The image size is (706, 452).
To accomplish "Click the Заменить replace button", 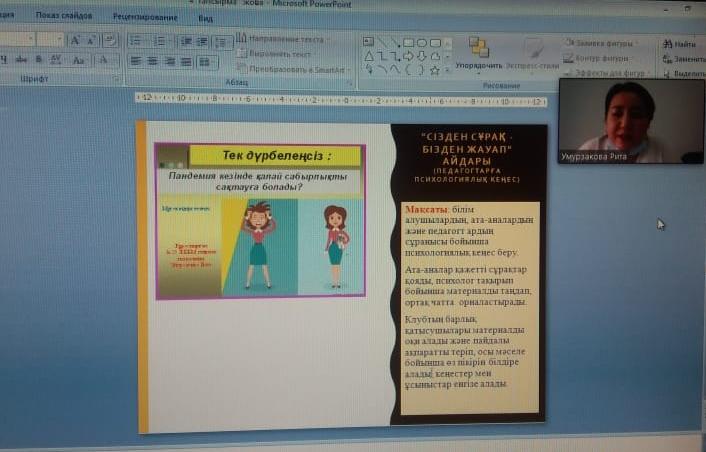I will coord(684,59).
